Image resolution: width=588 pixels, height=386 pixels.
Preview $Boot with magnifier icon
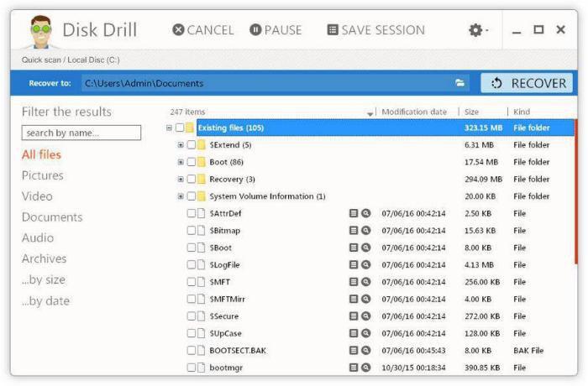(x=366, y=248)
